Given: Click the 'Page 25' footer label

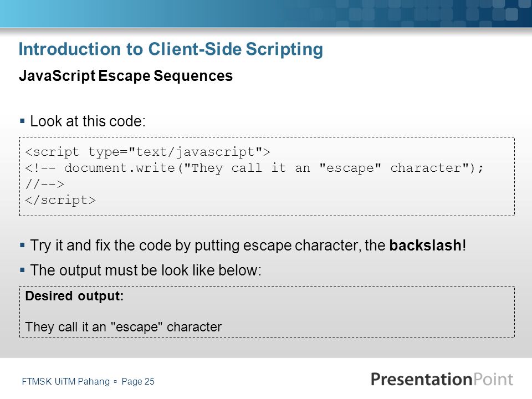Looking at the screenshot, I should coord(138,381).
